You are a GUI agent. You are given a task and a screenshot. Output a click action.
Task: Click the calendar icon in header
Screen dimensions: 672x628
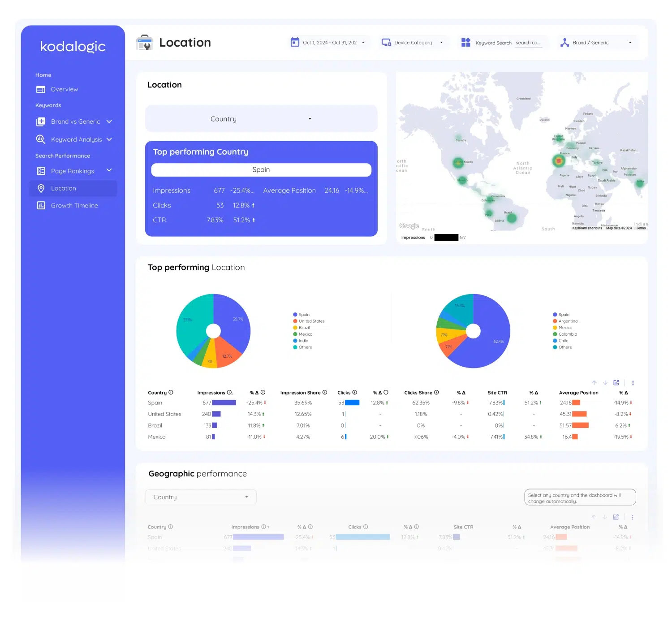coord(295,42)
